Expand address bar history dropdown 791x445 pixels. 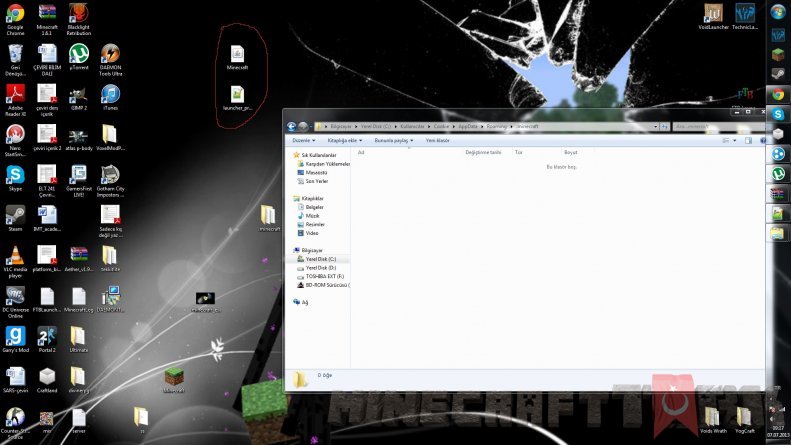coord(655,126)
